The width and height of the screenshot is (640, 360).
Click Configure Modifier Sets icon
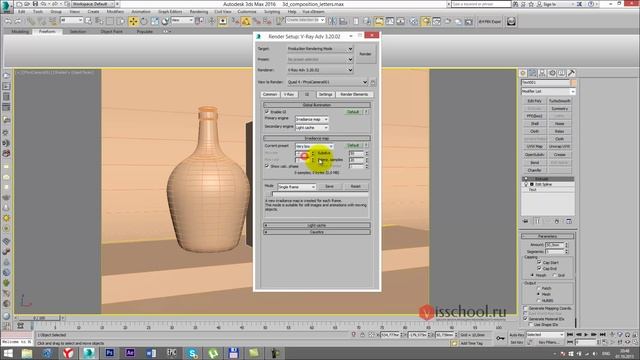click(569, 221)
